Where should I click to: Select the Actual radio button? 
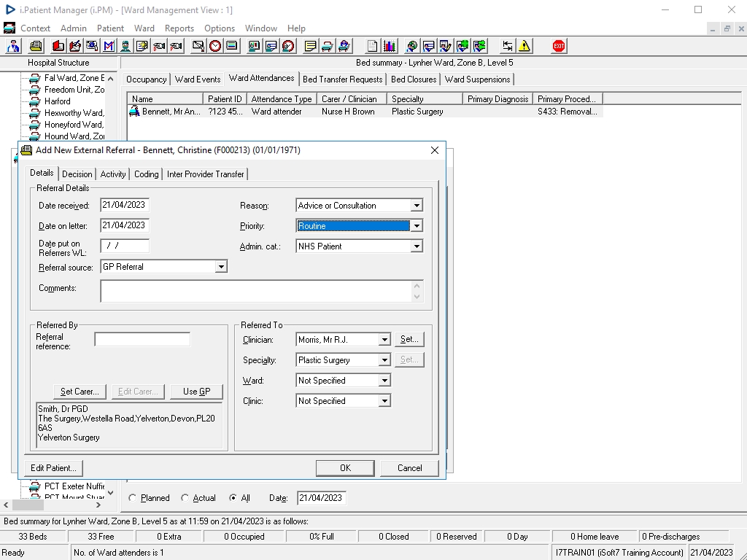[x=185, y=497]
